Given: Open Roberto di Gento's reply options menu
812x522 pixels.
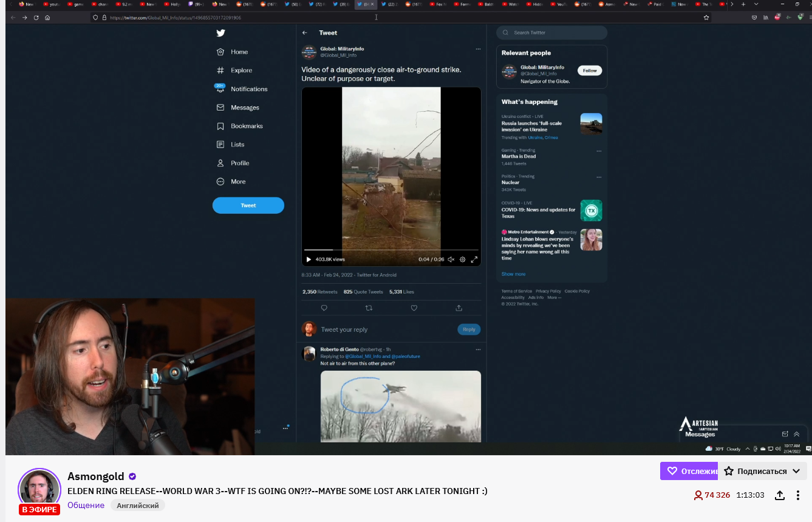Looking at the screenshot, I should 478,349.
